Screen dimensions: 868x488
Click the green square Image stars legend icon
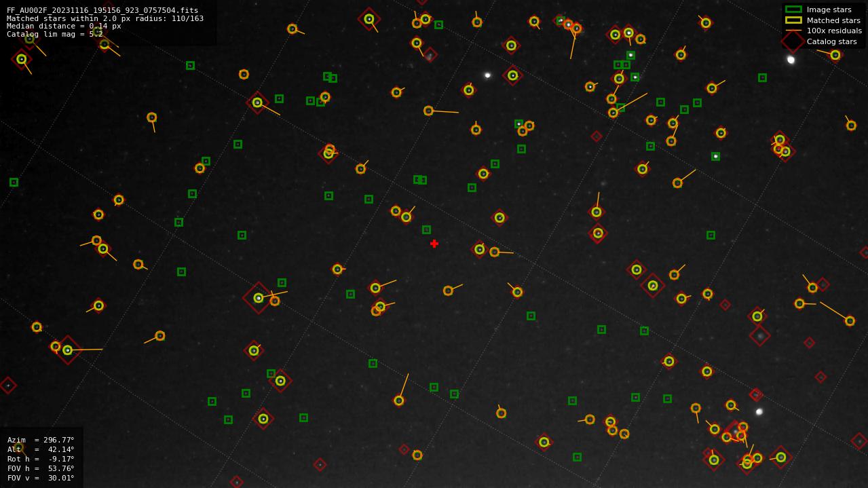coord(793,10)
